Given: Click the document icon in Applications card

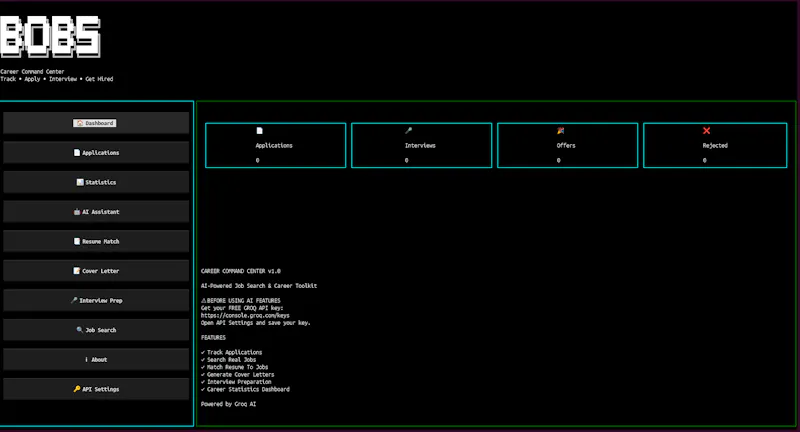Looking at the screenshot, I should click(259, 131).
